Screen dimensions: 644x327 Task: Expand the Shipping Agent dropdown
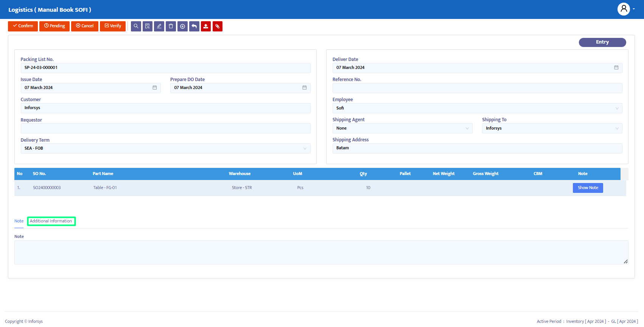467,128
